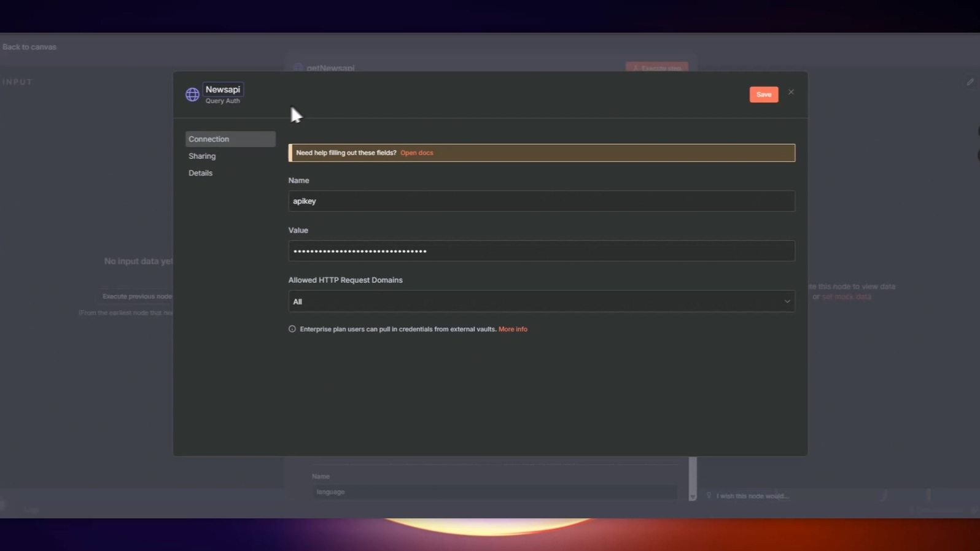The width and height of the screenshot is (980, 551).
Task: Click Back to canvas
Action: coord(29,47)
